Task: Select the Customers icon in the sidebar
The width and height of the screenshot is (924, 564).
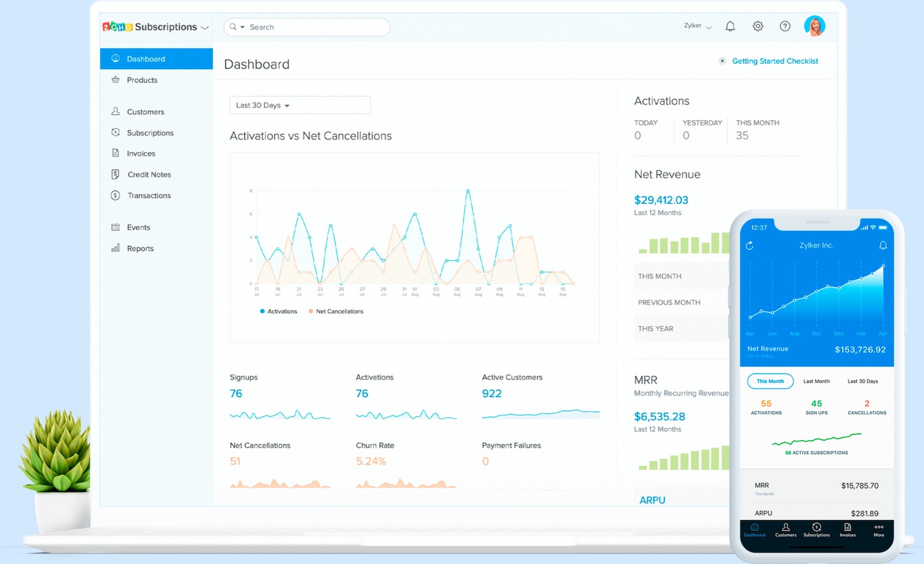Action: point(116,111)
